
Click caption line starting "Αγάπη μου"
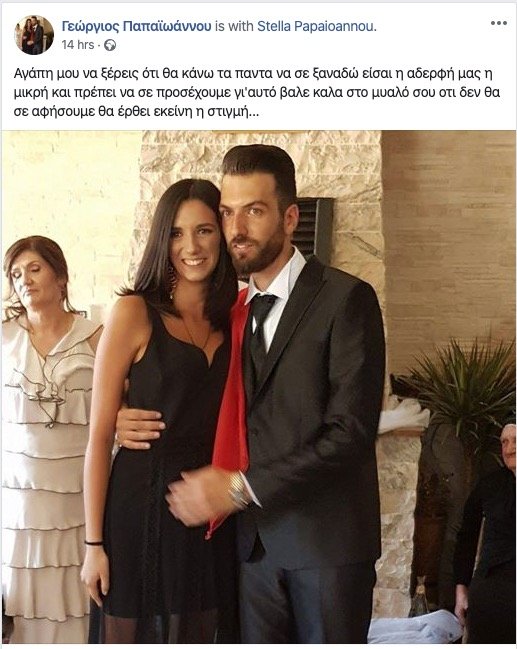pos(258,74)
